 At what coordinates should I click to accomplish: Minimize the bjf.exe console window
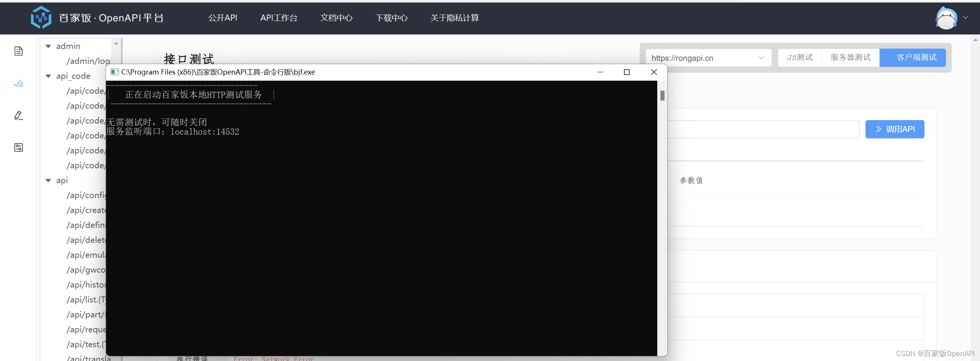pos(600,72)
